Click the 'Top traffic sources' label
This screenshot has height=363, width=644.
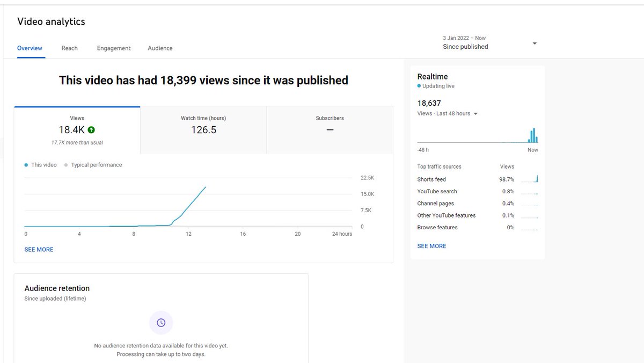[439, 167]
